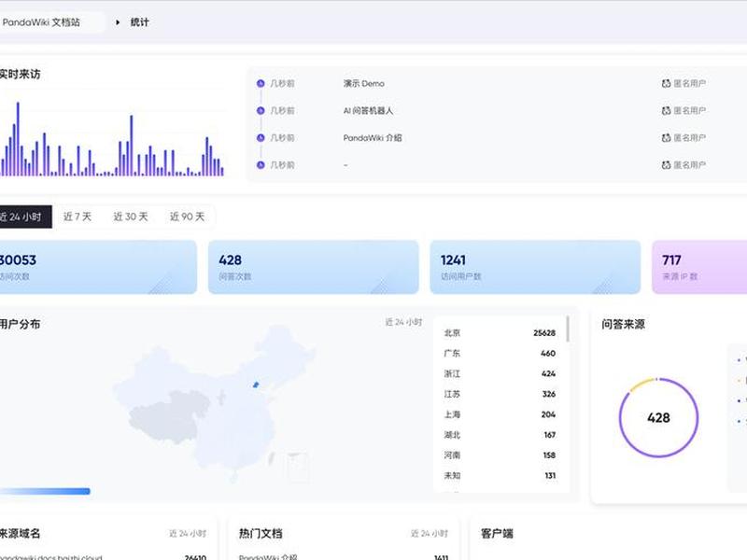Click the anonymous user icon in AI 问答机器人 row

click(666, 110)
